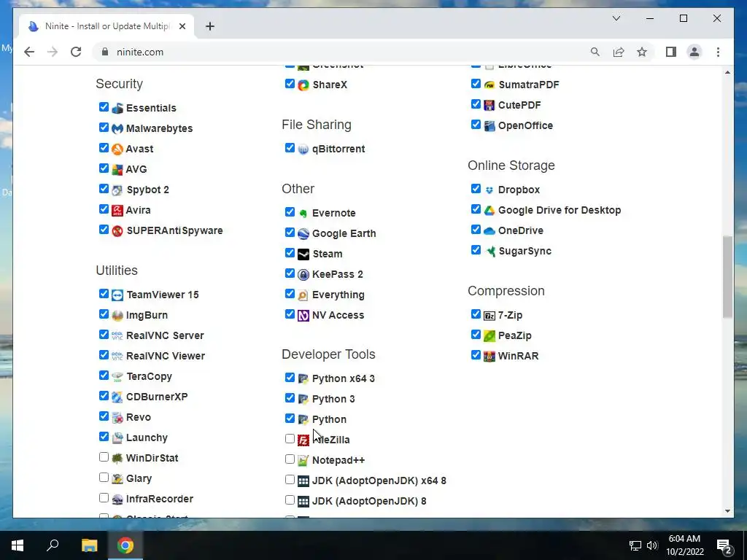The height and width of the screenshot is (560, 747).
Task: Click the page vertical scrollbar thumb
Action: (727, 276)
